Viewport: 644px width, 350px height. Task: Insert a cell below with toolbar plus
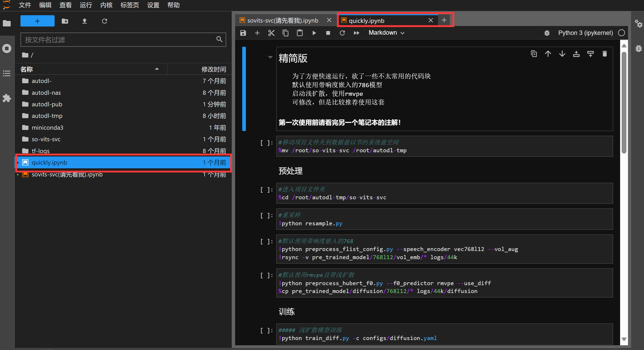pos(257,33)
